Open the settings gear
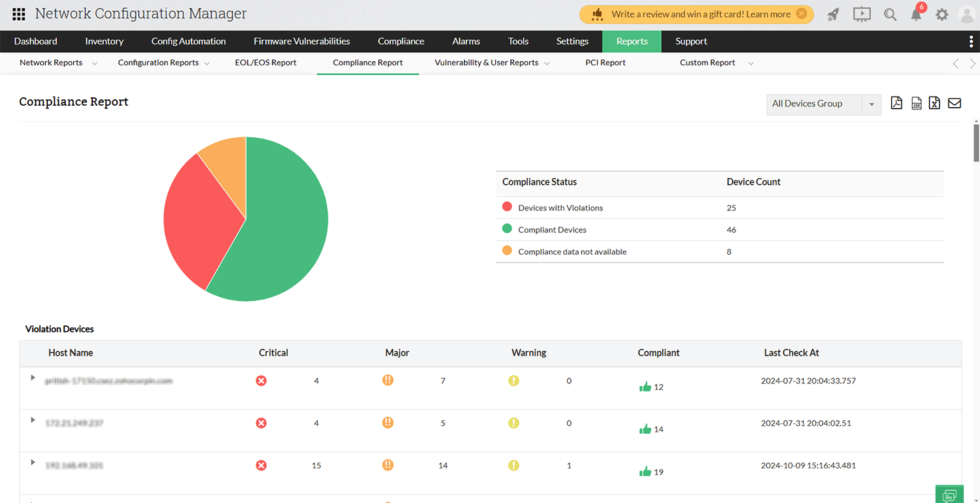This screenshot has width=980, height=503. pyautogui.click(x=942, y=14)
